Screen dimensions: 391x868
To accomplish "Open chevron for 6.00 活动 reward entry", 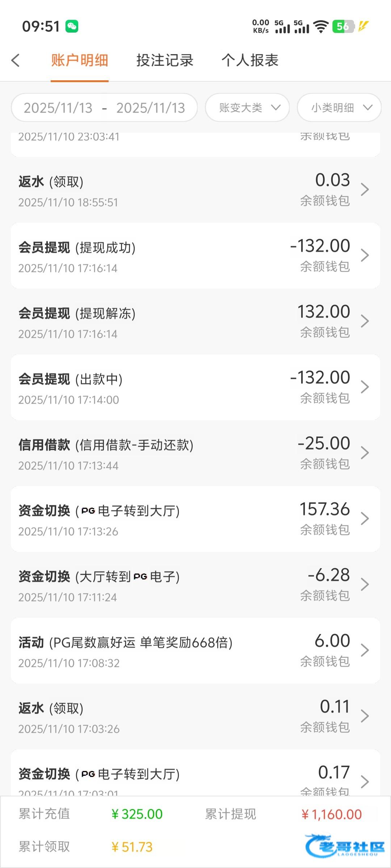I will tap(365, 650).
